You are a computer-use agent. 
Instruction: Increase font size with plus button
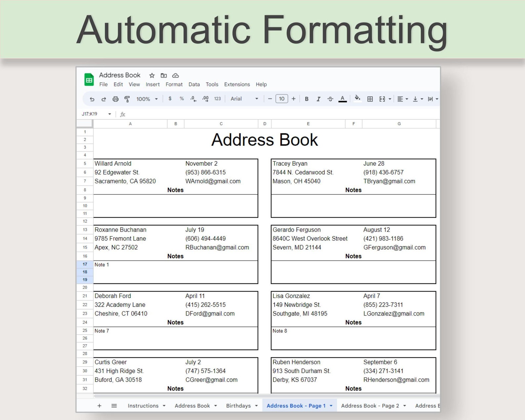point(294,99)
